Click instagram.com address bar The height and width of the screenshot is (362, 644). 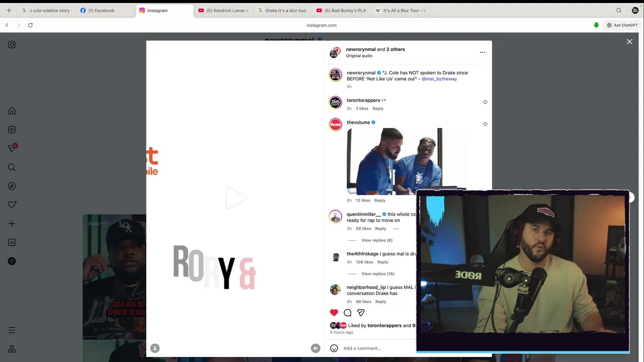pos(321,25)
